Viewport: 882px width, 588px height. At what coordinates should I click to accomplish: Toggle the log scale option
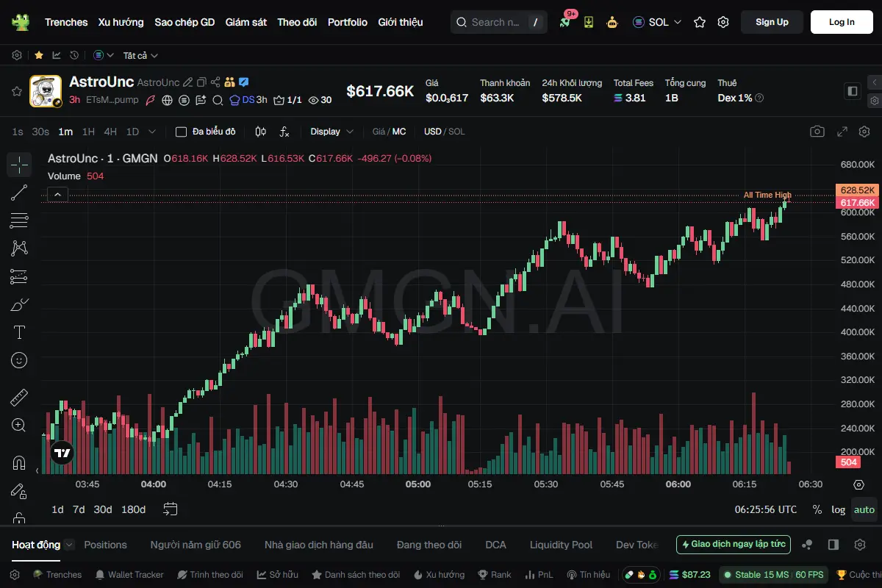[x=839, y=509]
